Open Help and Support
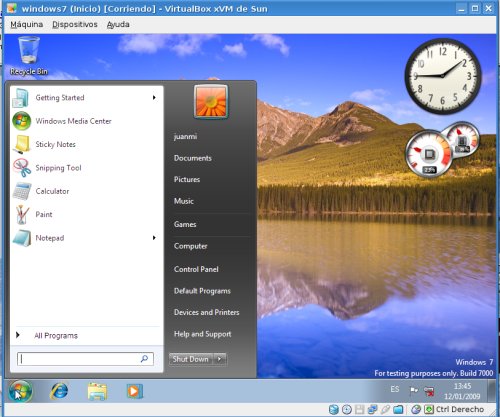The width and height of the screenshot is (500, 417). click(203, 334)
